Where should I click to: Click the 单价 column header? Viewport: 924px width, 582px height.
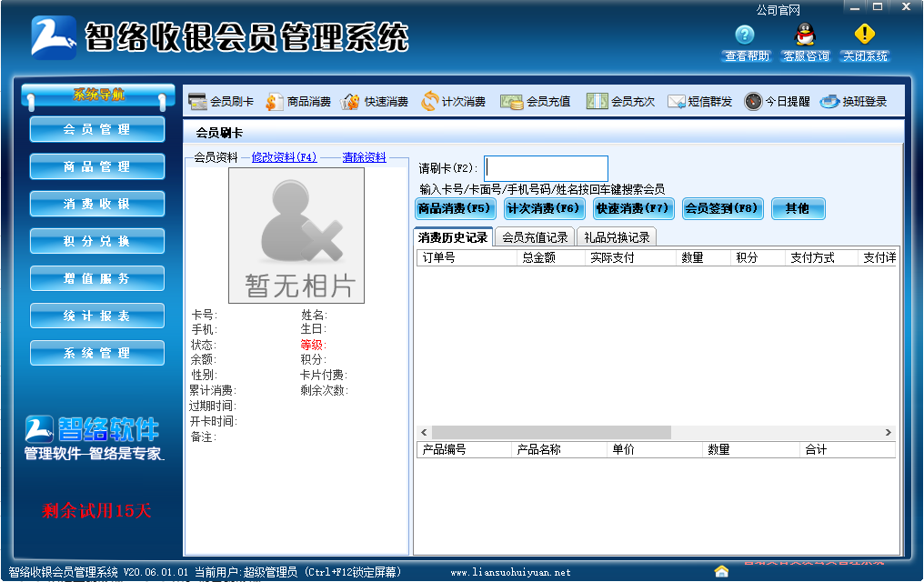654,449
